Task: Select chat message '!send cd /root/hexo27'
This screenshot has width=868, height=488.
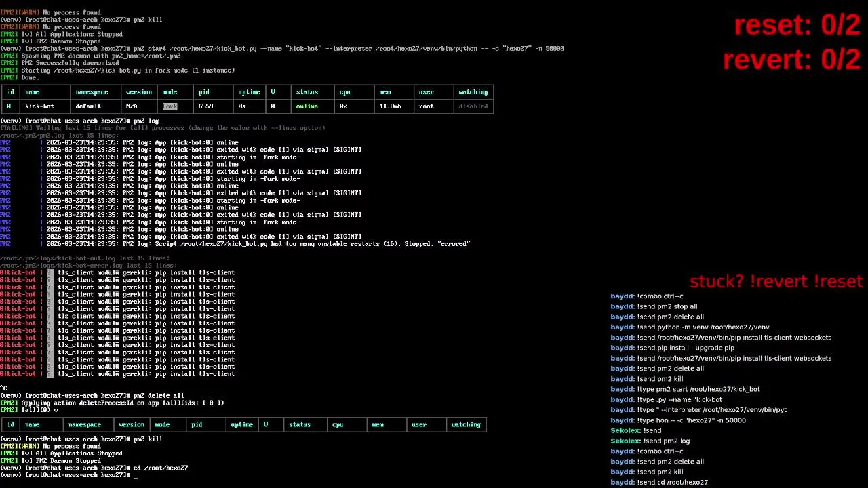Action: pos(659,482)
